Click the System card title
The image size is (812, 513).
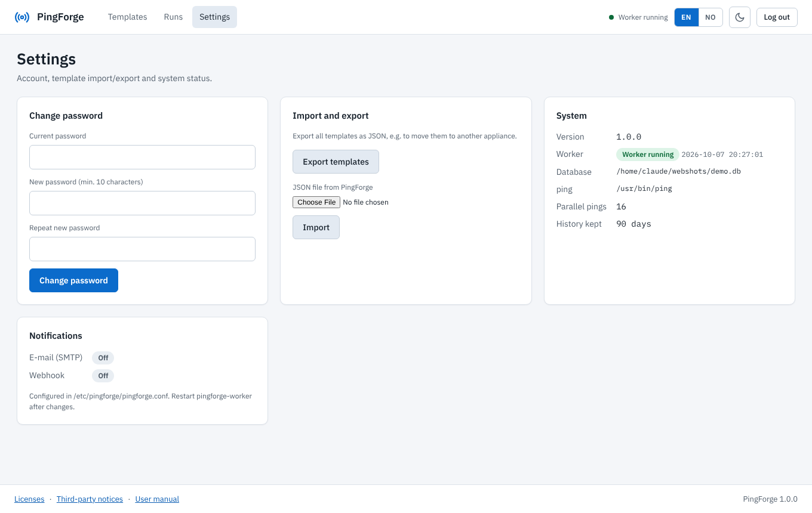(x=571, y=116)
